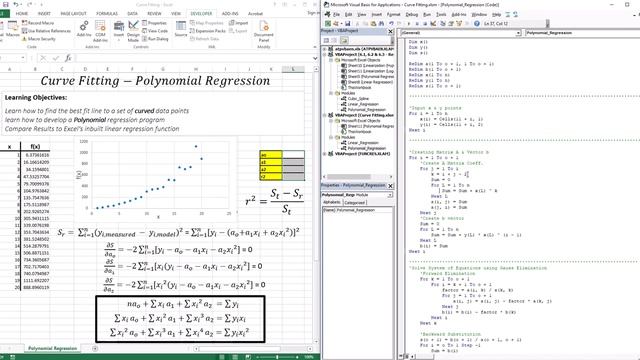This screenshot has width=640, height=360.
Task: Switch to the Categorized properties tab
Action: (354, 202)
